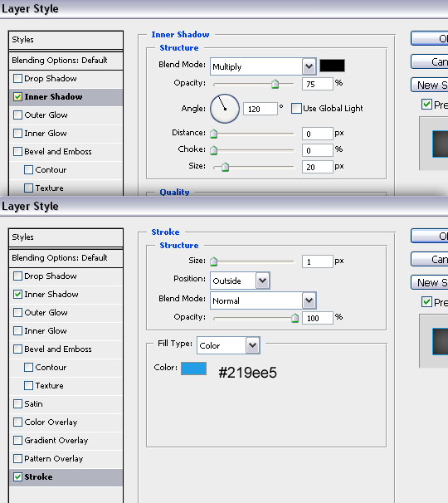This screenshot has height=503, width=448.
Task: Click the upper dialog Cancel button
Action: (x=430, y=61)
